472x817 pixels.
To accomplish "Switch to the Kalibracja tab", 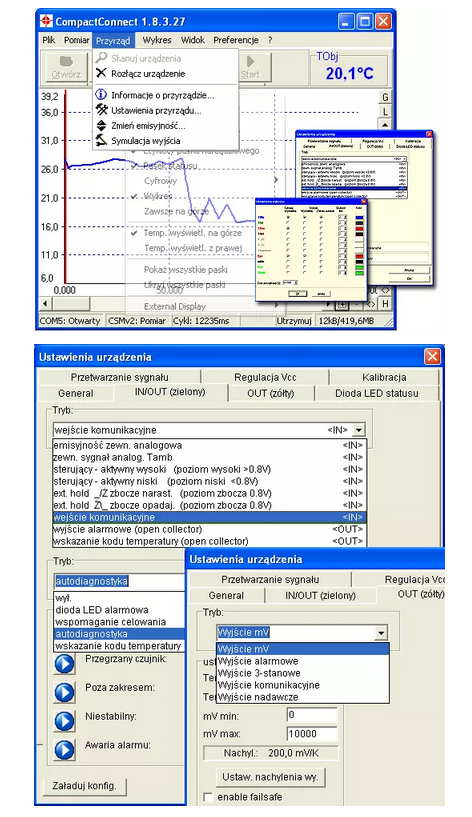I will coord(384,377).
